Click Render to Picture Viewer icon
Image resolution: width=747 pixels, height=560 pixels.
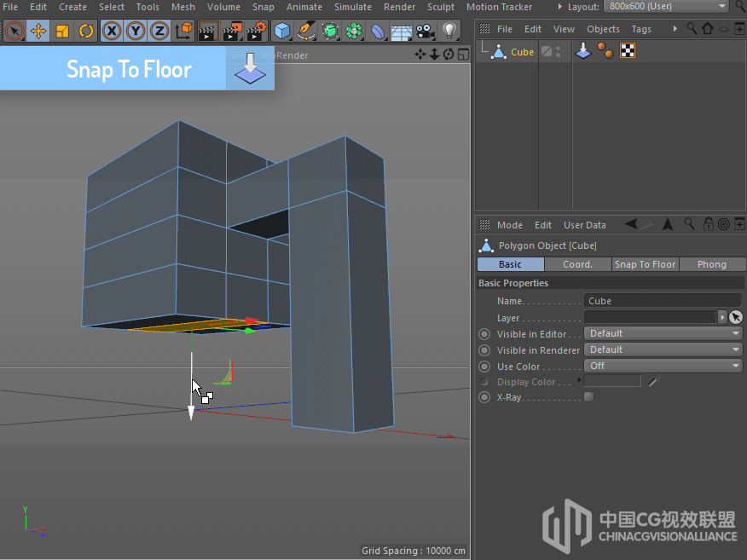(232, 32)
